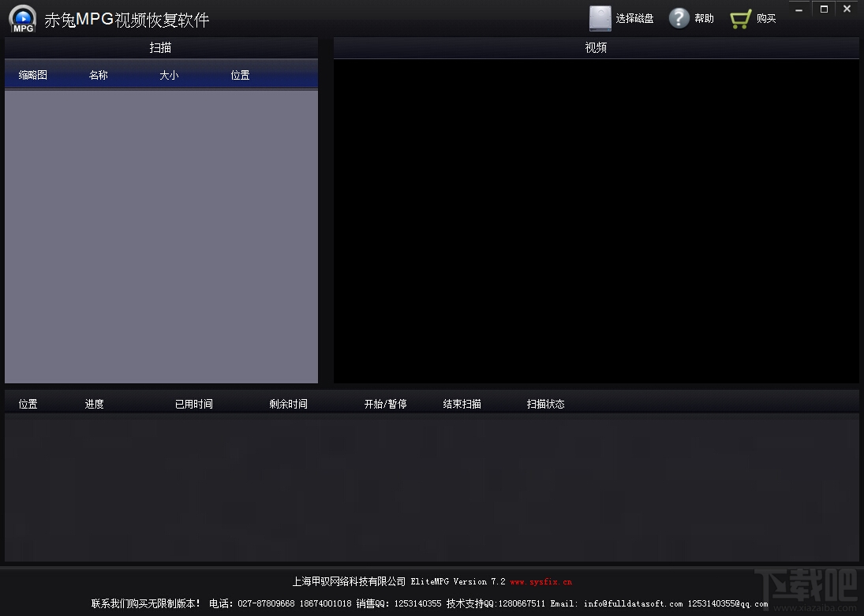Click the shopping cart purchase icon
864x616 pixels.
click(740, 19)
